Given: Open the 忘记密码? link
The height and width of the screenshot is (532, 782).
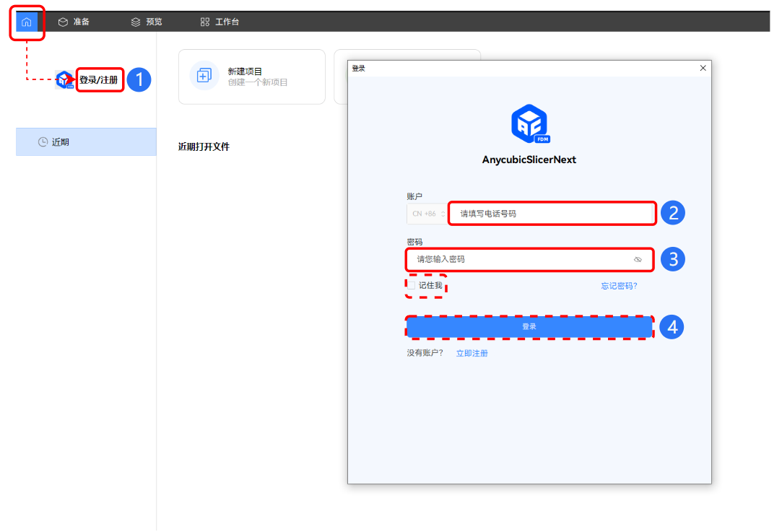Looking at the screenshot, I should (619, 286).
